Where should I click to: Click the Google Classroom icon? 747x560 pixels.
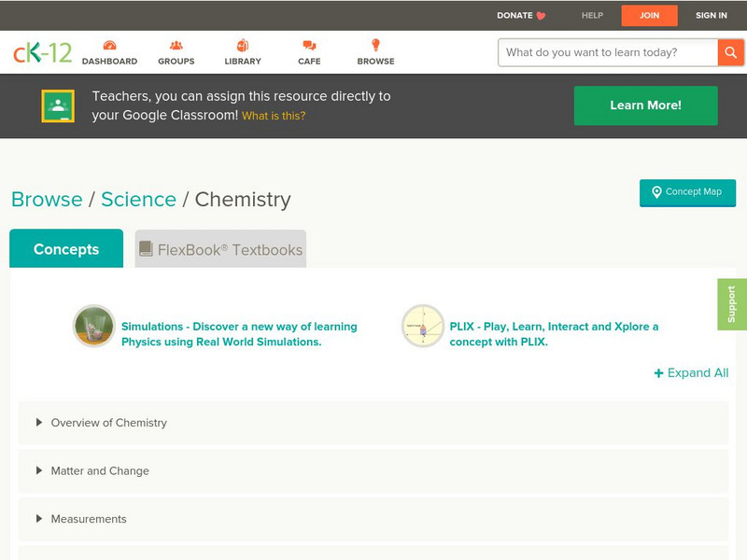coord(58,106)
